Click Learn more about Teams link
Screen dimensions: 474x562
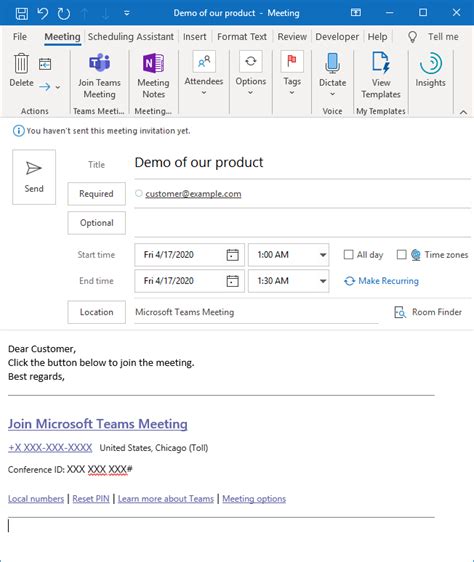click(166, 499)
